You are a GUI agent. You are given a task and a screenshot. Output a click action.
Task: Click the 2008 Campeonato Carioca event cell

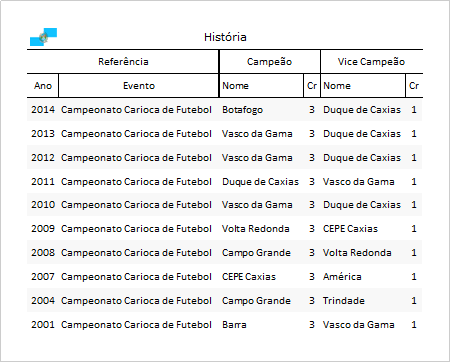pyautogui.click(x=136, y=253)
